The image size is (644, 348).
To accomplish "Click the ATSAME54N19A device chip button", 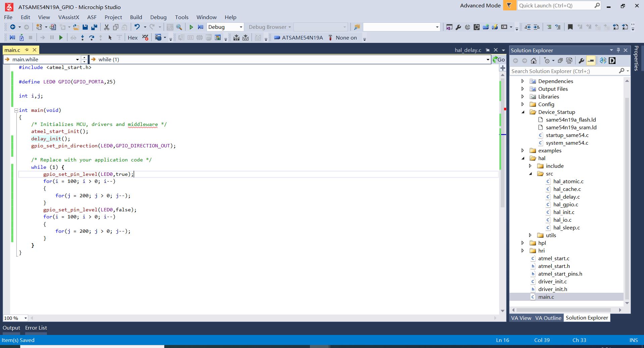I will click(x=299, y=38).
